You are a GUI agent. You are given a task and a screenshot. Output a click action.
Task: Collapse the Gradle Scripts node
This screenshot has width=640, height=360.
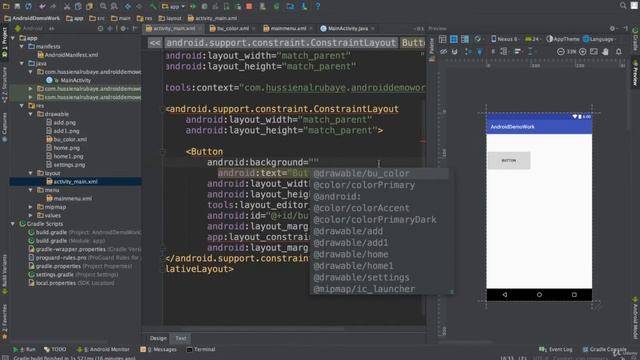point(13,224)
